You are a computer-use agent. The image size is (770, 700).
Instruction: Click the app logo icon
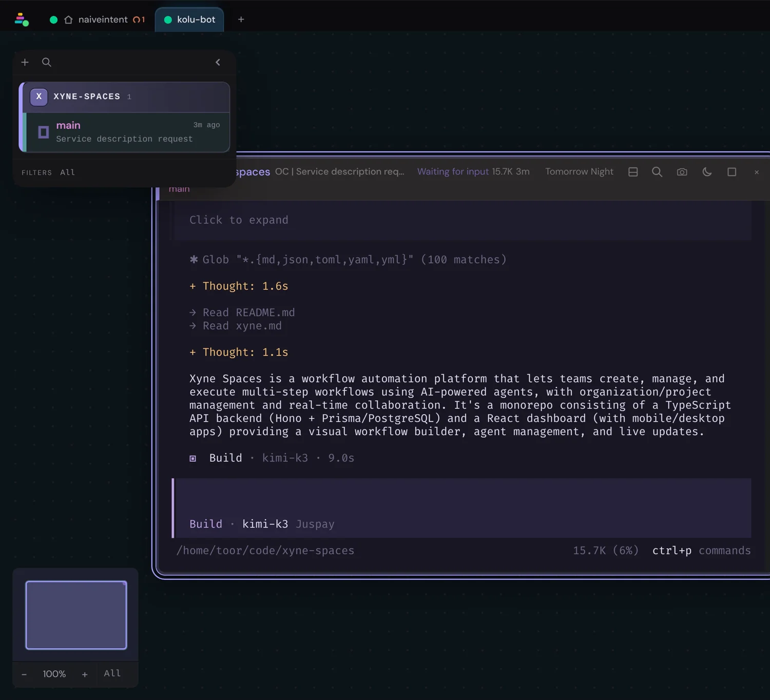point(22,20)
